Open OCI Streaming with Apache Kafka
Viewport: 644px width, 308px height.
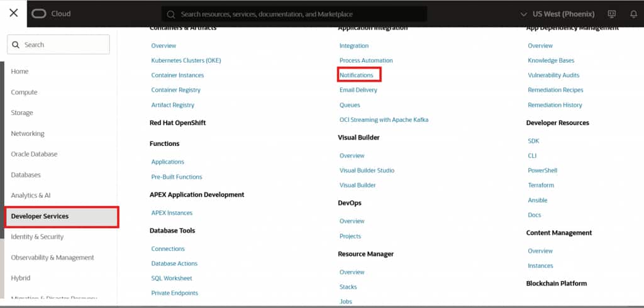coord(384,120)
